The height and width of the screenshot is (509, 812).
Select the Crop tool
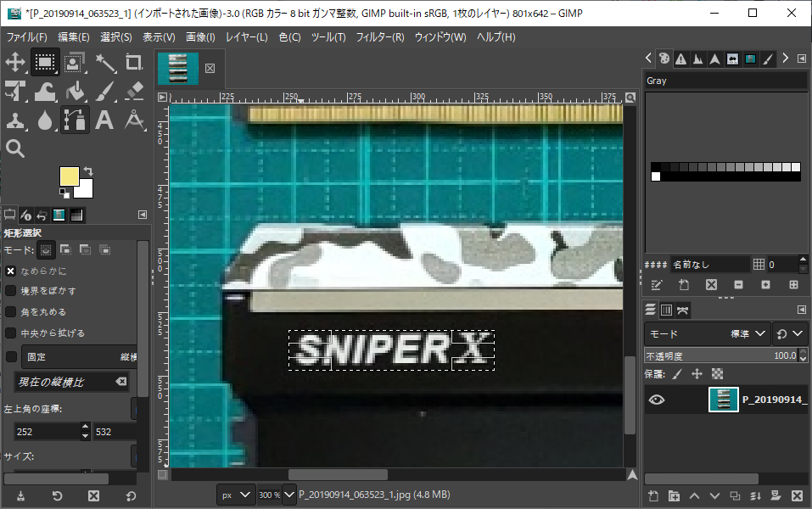134,62
